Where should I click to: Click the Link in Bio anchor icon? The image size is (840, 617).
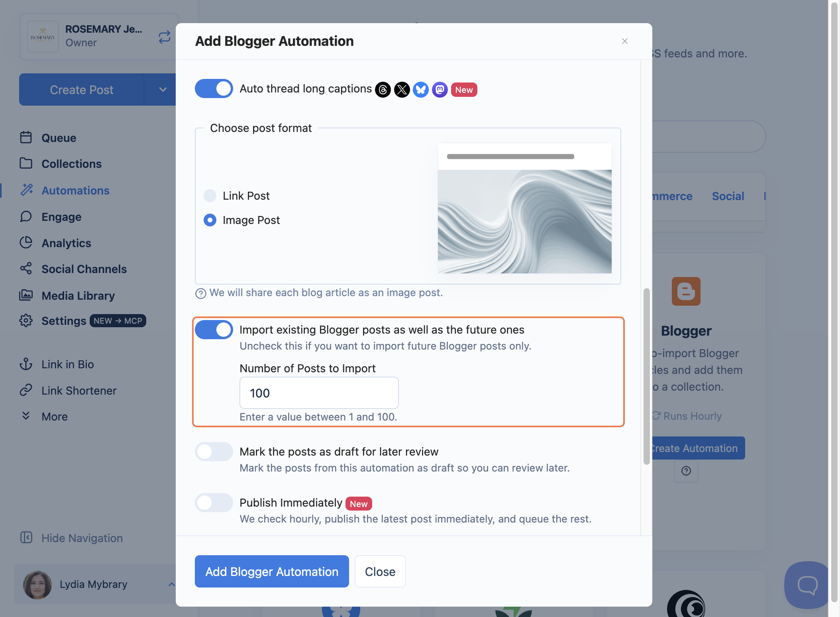click(26, 364)
